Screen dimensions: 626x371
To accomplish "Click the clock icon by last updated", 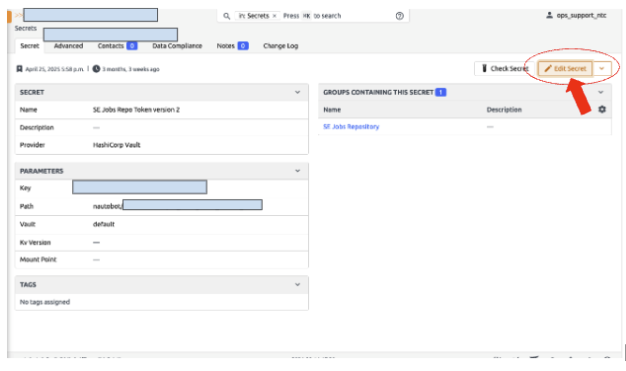I will [x=96, y=69].
